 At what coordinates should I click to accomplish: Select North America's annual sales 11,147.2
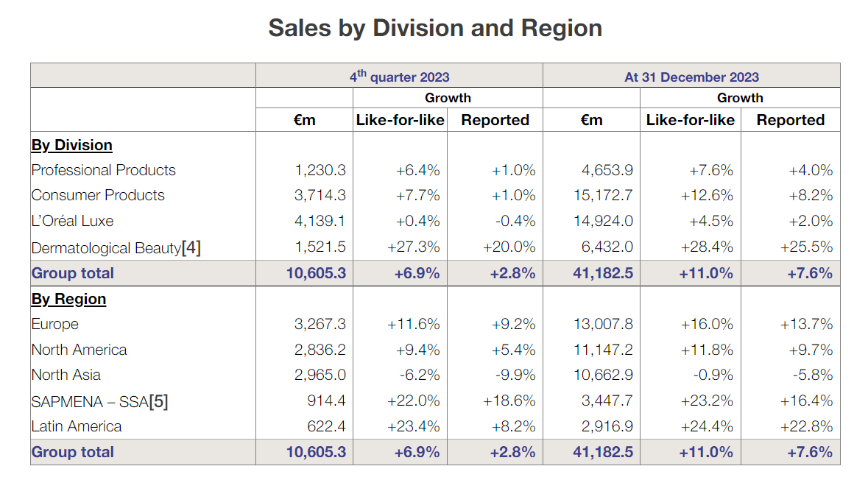pos(603,350)
